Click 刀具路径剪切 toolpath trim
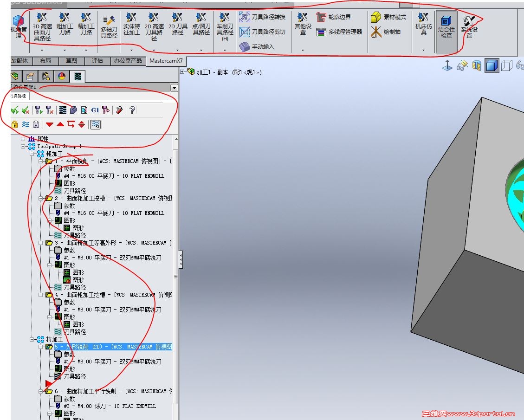524x420 pixels. pos(262,32)
